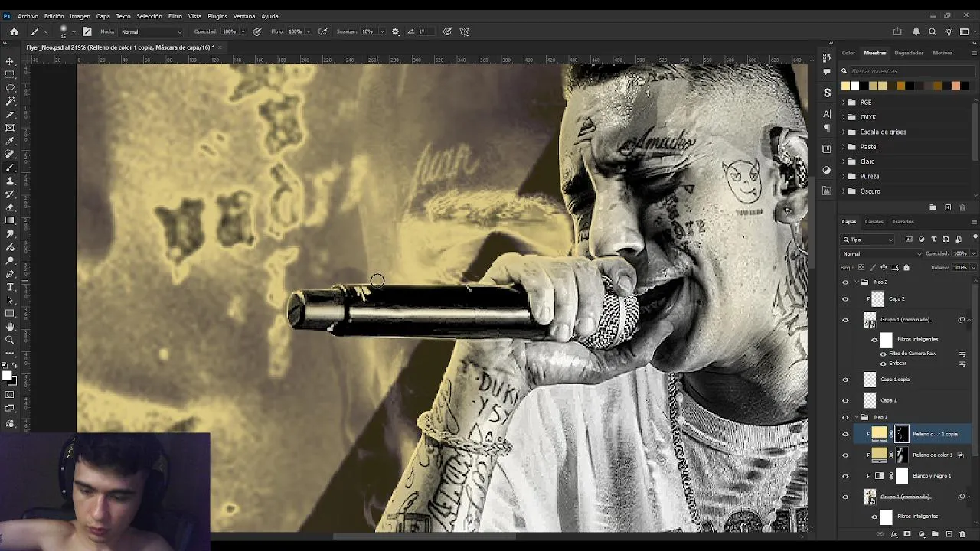Click the foreground color swatch
980x551 pixels.
(7, 376)
